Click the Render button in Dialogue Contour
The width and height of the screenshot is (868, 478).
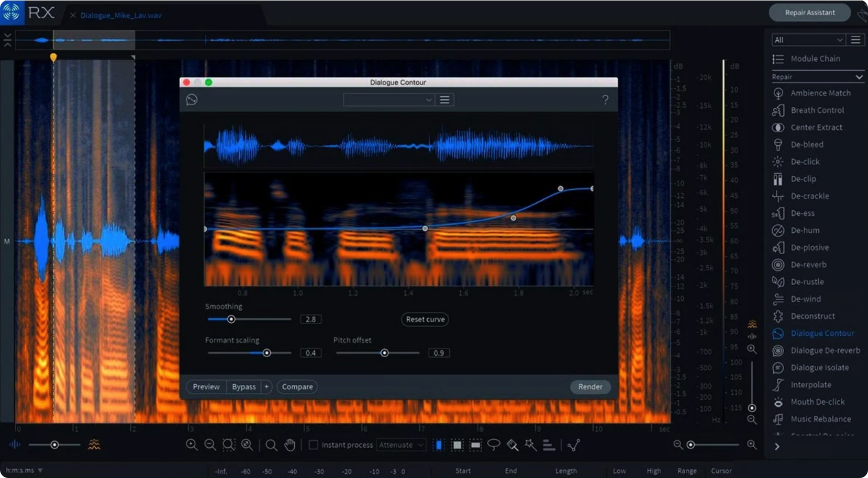click(x=590, y=386)
